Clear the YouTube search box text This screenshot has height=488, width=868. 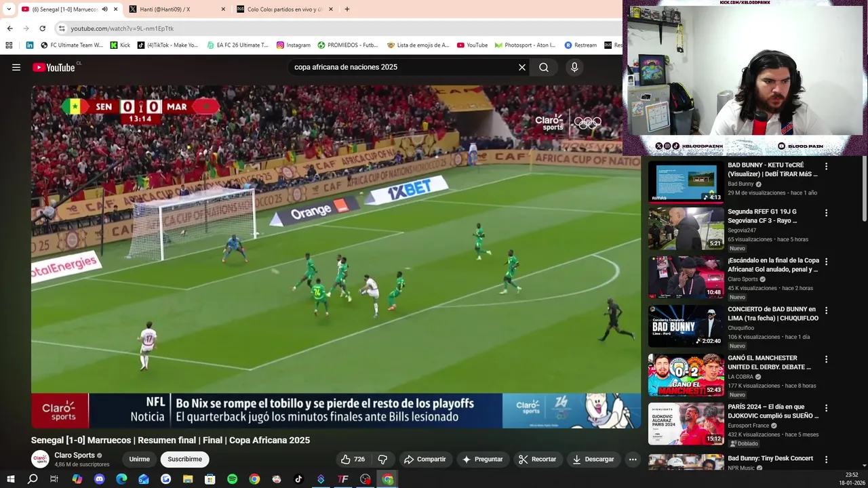pos(522,67)
